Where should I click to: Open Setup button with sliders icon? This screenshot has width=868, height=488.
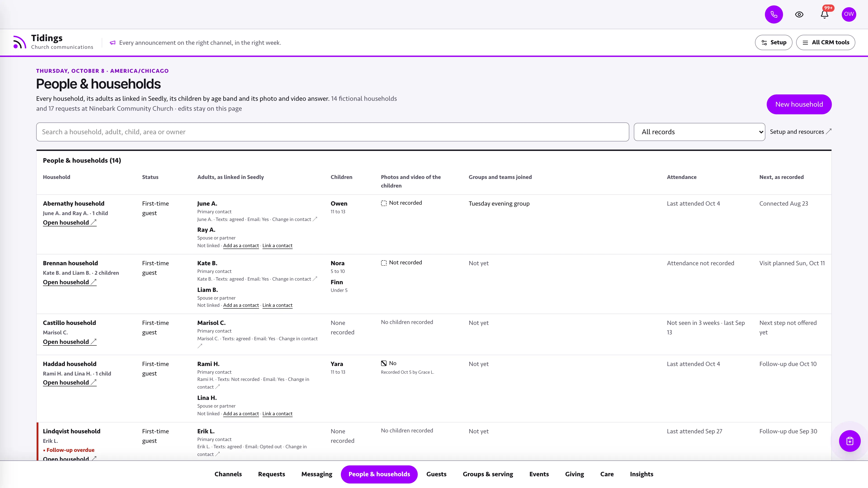773,42
